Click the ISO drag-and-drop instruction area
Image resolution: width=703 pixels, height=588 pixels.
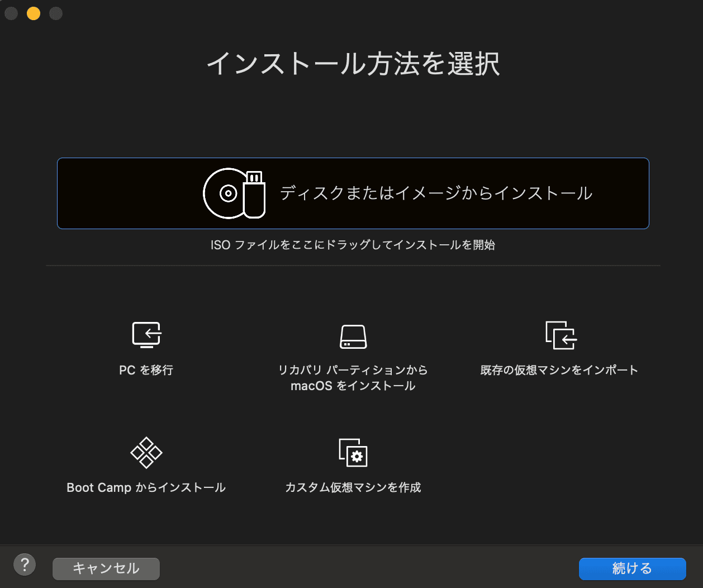353,245
